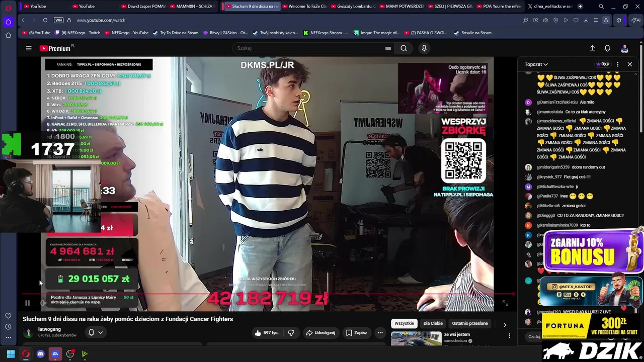The width and height of the screenshot is (644, 362).
Task: Switch to the MAMY POTWIERDZENIE tab
Action: pos(402,7)
